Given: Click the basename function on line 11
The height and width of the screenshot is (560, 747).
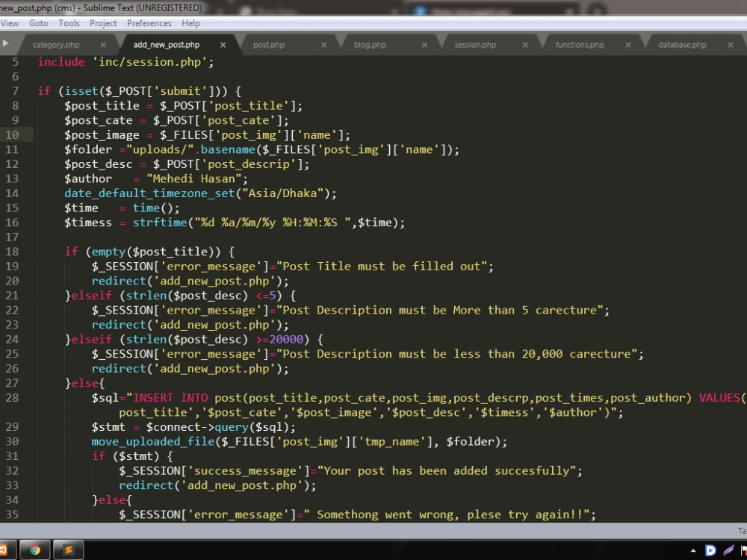Looking at the screenshot, I should [x=228, y=149].
